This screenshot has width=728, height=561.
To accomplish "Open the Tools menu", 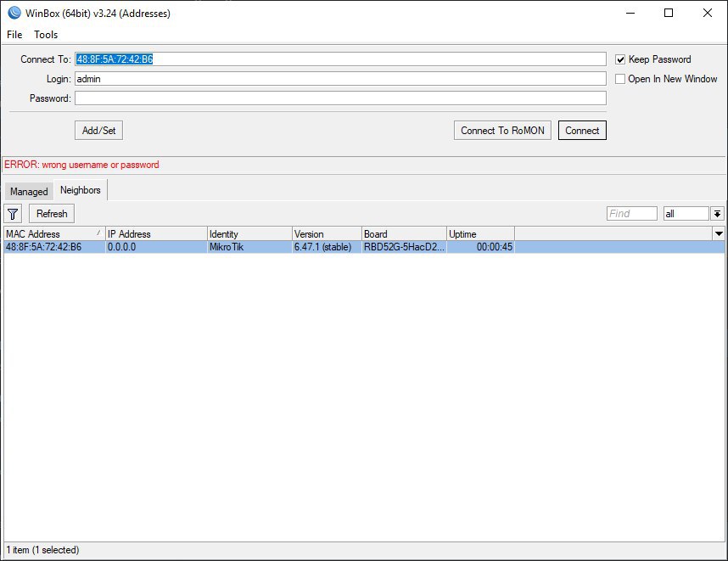I will pos(46,35).
